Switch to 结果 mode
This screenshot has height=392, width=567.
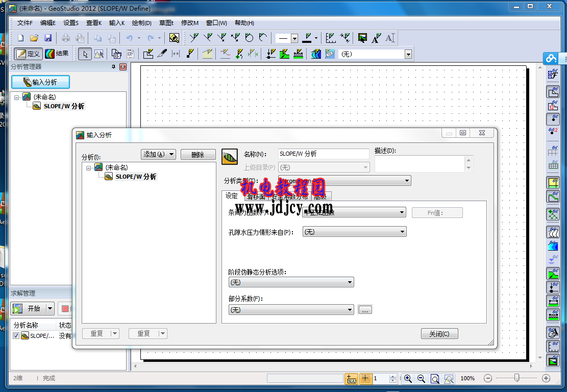[x=57, y=54]
